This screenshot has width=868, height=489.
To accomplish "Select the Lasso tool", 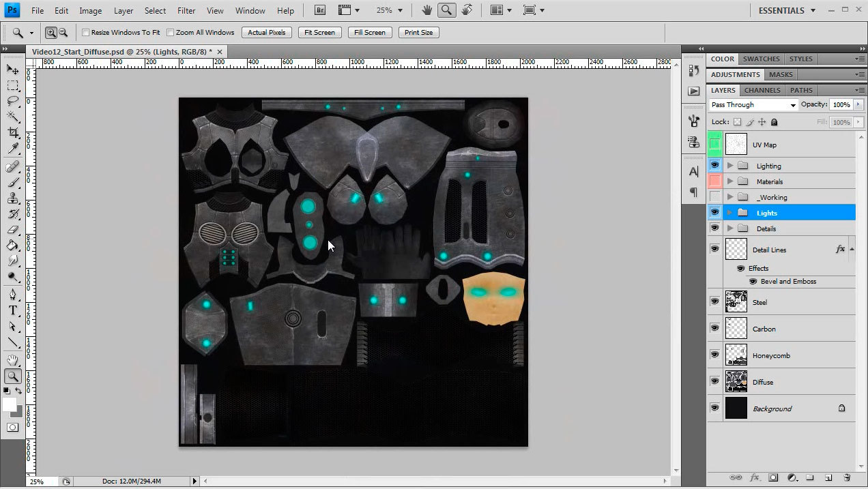I will [x=13, y=101].
